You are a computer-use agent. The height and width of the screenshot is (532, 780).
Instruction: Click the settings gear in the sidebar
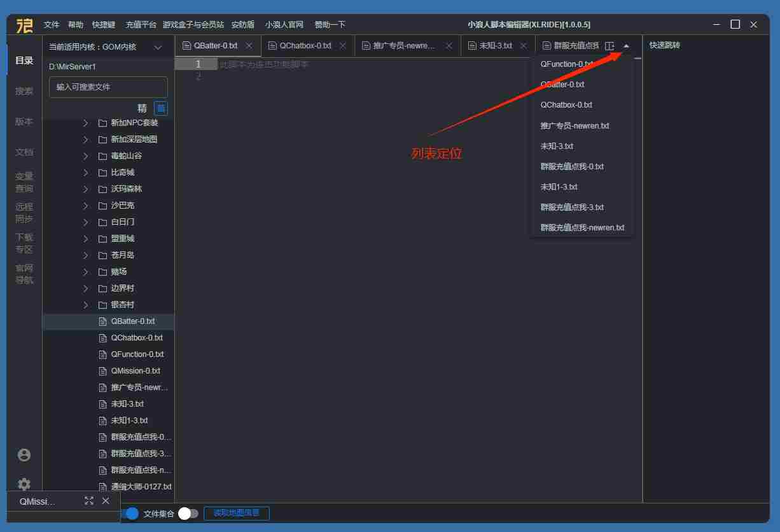coord(24,484)
